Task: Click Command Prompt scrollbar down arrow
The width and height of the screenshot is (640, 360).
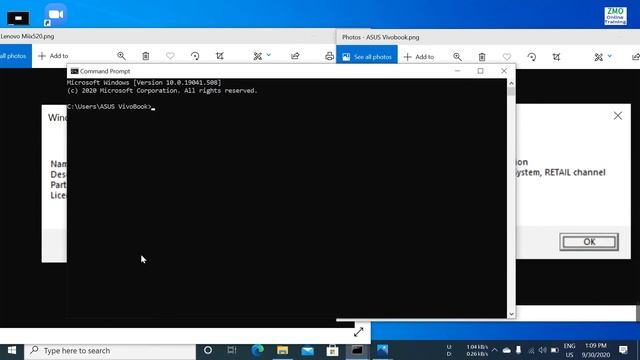Action: point(511,314)
